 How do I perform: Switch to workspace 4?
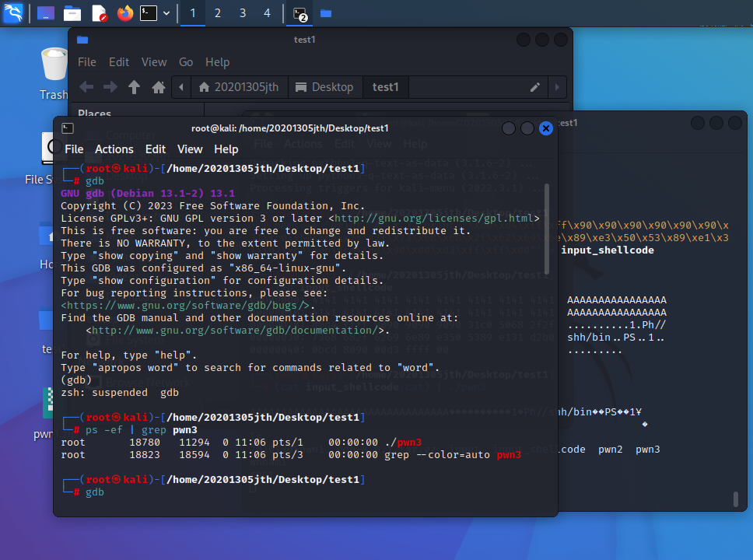coord(267,13)
